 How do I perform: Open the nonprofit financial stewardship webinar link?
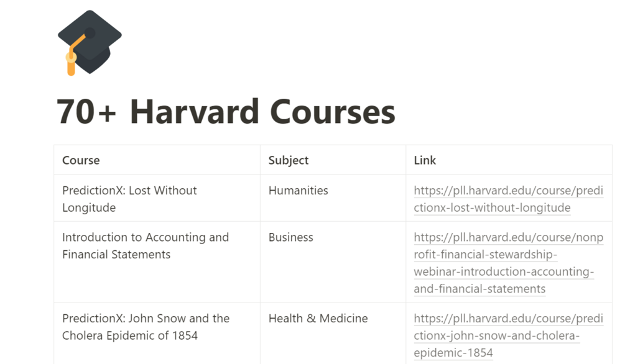click(508, 263)
